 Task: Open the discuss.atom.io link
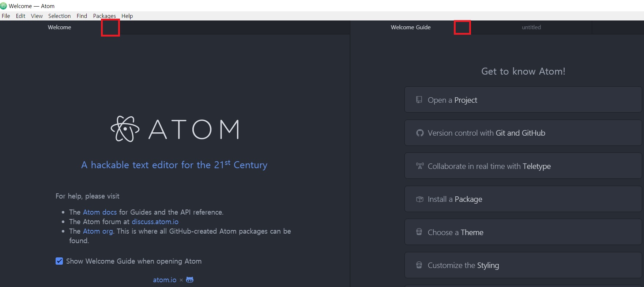(155, 222)
